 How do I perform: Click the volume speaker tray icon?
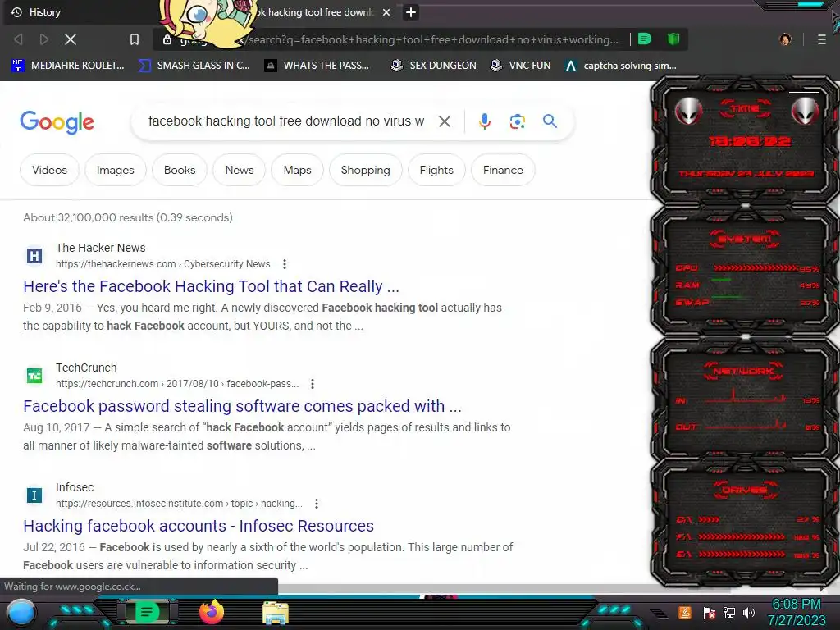click(x=749, y=613)
